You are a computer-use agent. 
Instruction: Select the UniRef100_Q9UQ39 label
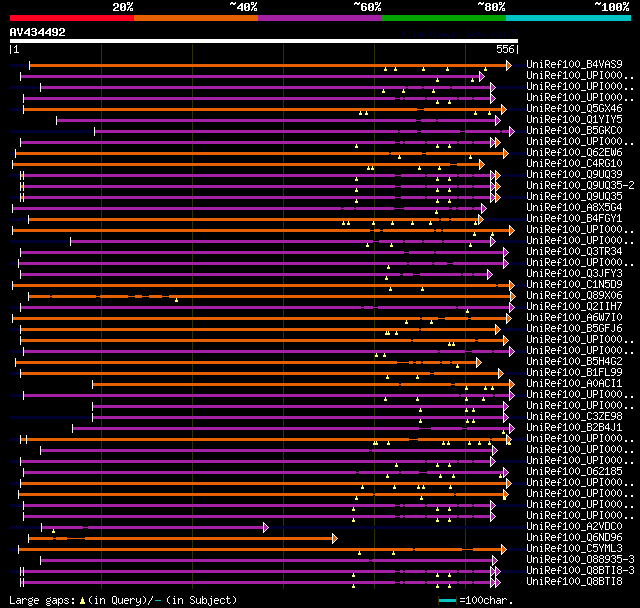click(x=574, y=175)
